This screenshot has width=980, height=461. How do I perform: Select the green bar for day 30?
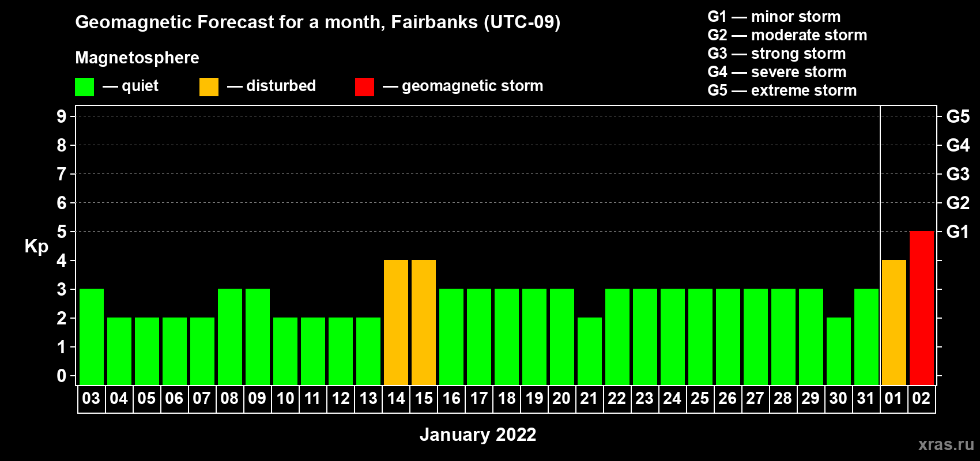point(839,351)
